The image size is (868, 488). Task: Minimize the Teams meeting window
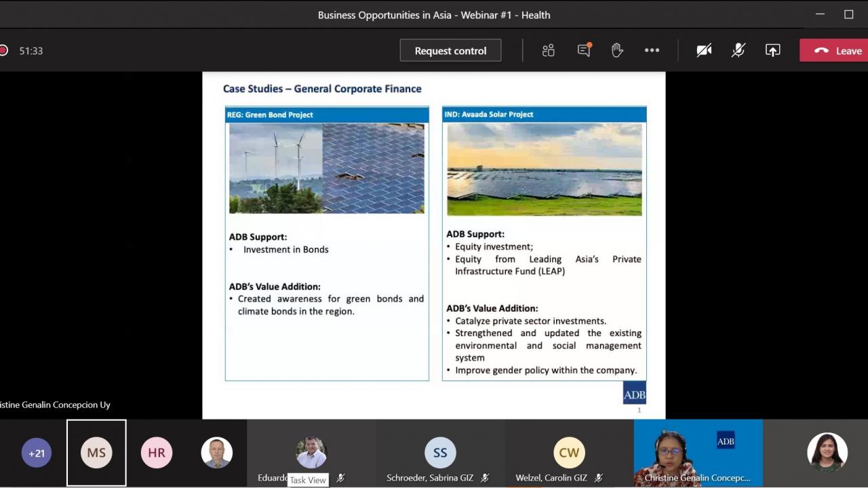click(820, 14)
